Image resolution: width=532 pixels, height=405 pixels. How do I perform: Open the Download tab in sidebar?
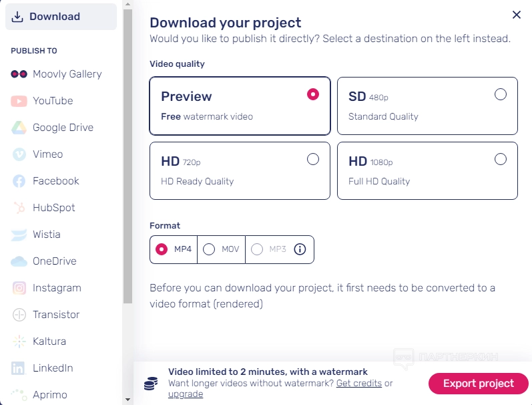click(x=61, y=17)
